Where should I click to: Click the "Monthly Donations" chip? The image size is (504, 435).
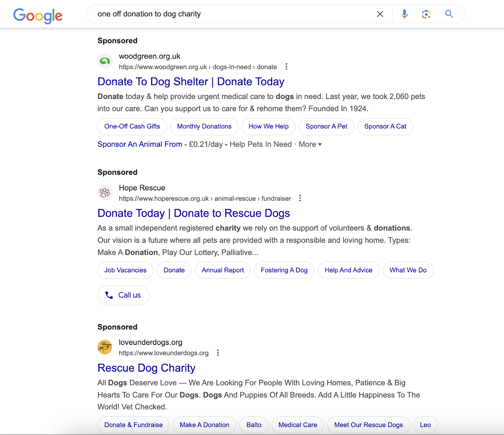coord(204,126)
